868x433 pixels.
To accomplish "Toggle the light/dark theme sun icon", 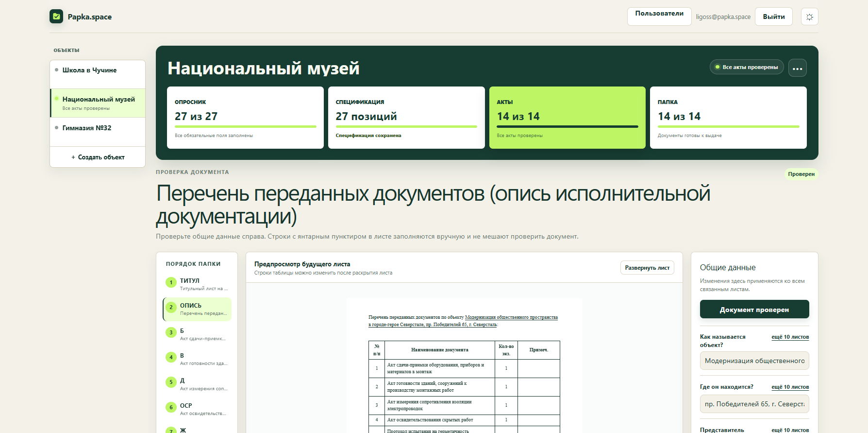I will [x=809, y=17].
